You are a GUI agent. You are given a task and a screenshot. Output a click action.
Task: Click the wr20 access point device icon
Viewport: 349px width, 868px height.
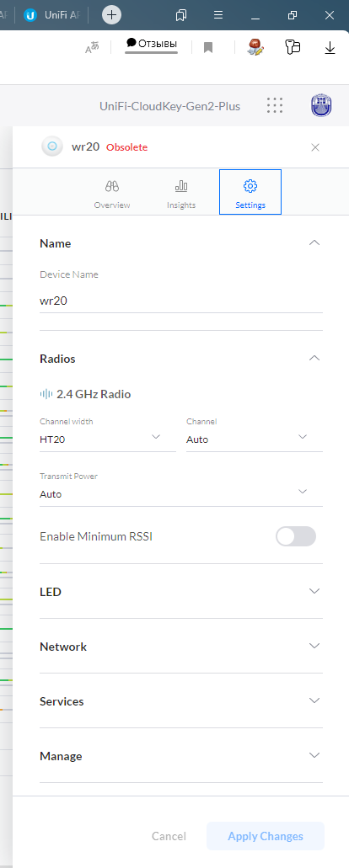(52, 146)
